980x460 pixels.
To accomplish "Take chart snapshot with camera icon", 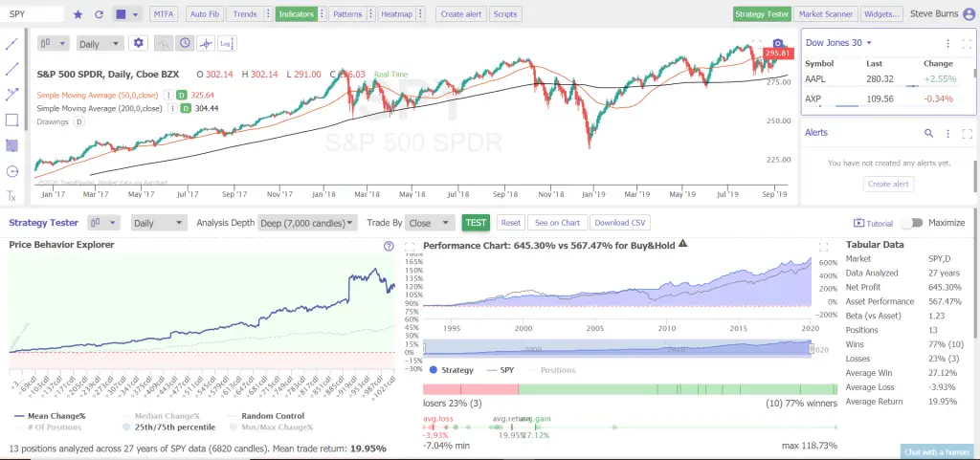I will coord(777,43).
